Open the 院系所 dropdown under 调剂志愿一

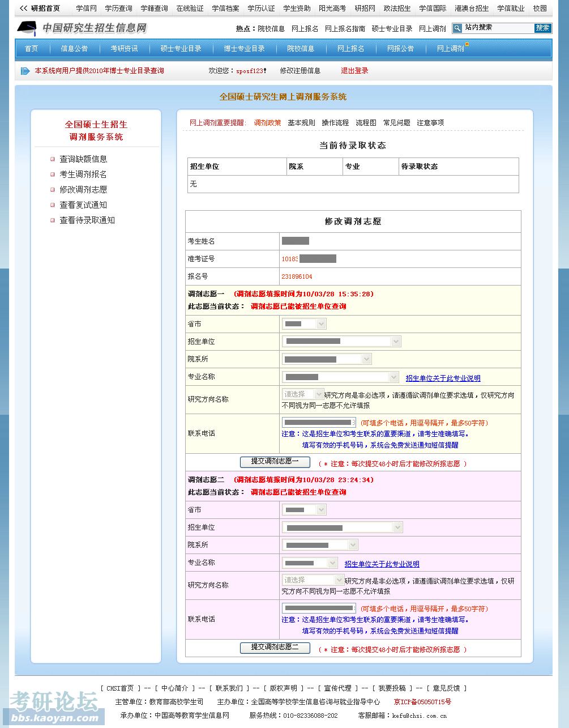coord(327,359)
